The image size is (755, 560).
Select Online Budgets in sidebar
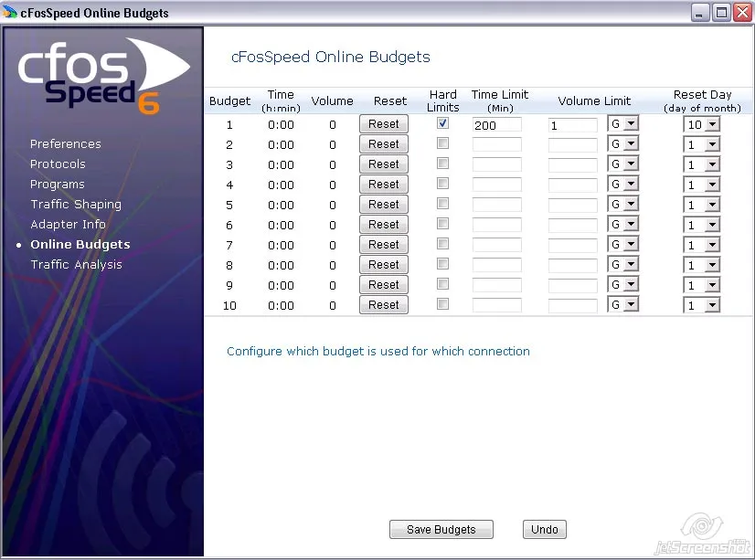click(x=80, y=245)
